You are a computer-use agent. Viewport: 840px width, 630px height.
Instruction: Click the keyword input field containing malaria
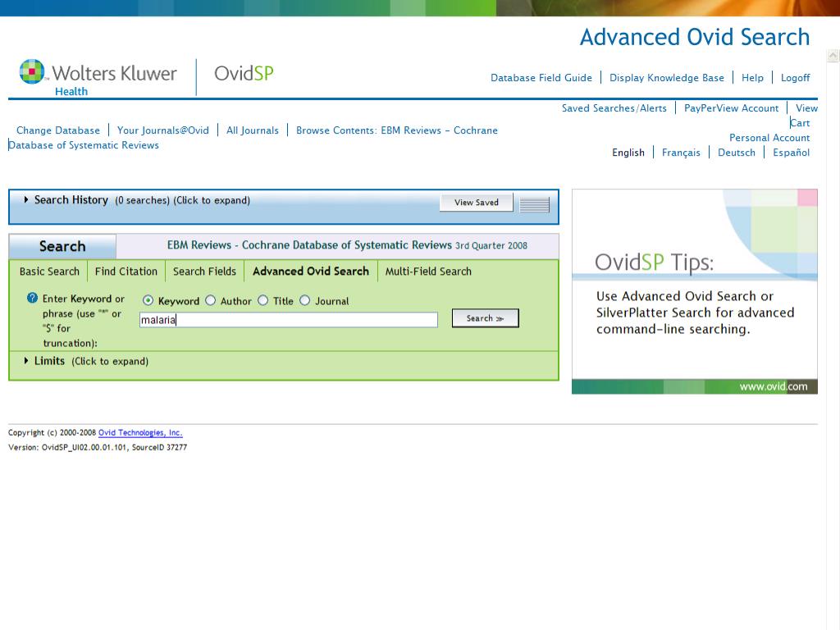click(288, 320)
